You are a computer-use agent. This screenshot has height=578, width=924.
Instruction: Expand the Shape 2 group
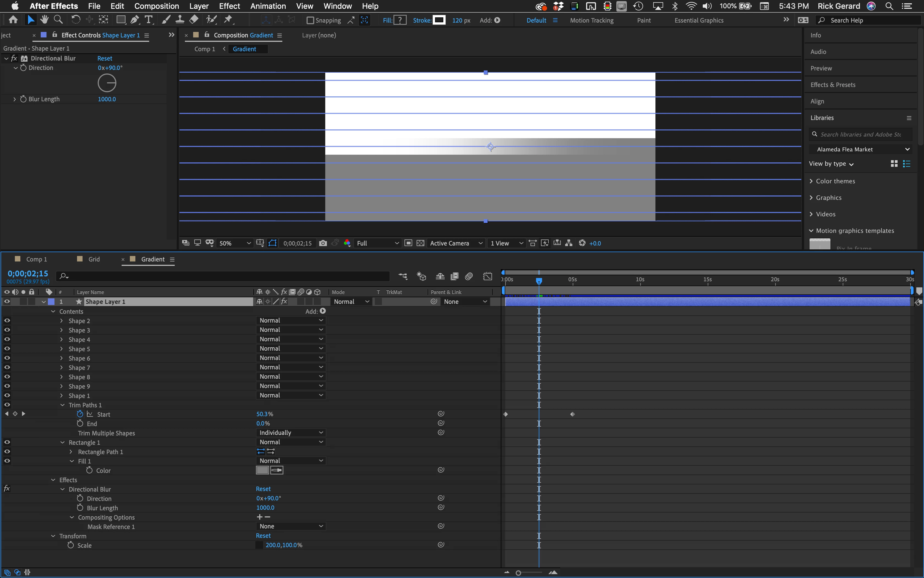tap(62, 321)
